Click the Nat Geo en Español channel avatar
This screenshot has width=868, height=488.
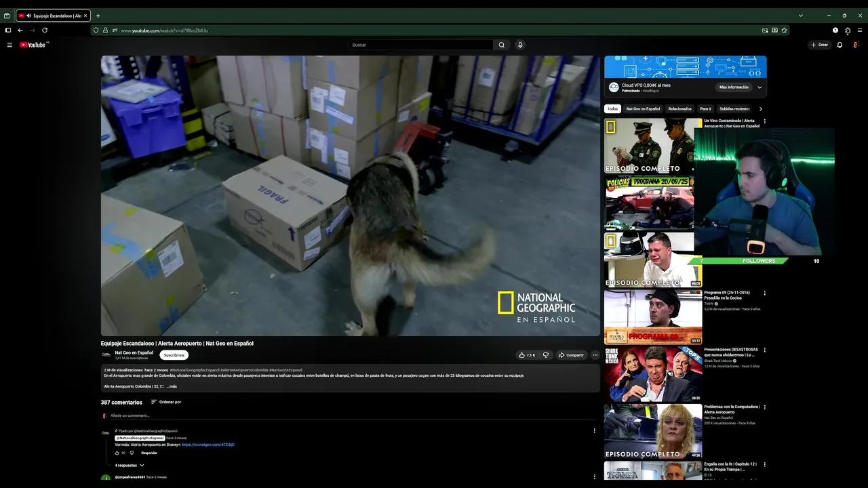[106, 354]
